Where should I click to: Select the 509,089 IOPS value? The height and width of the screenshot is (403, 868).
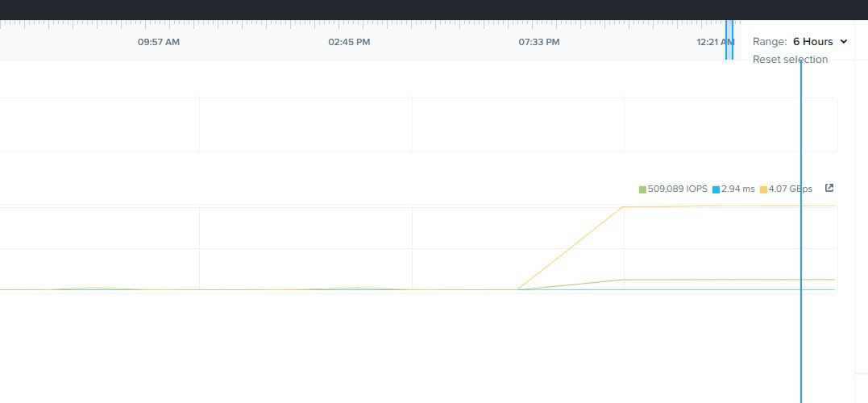click(x=678, y=189)
